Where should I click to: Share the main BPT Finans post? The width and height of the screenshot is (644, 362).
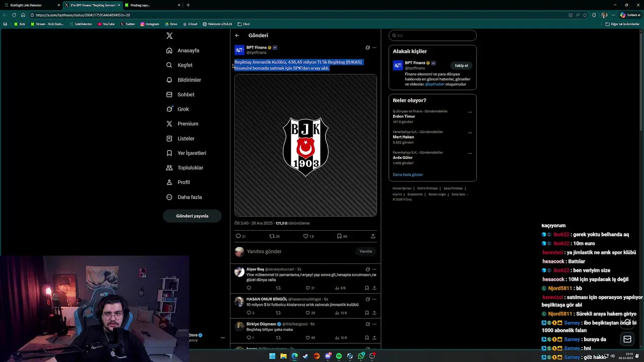tap(373, 236)
